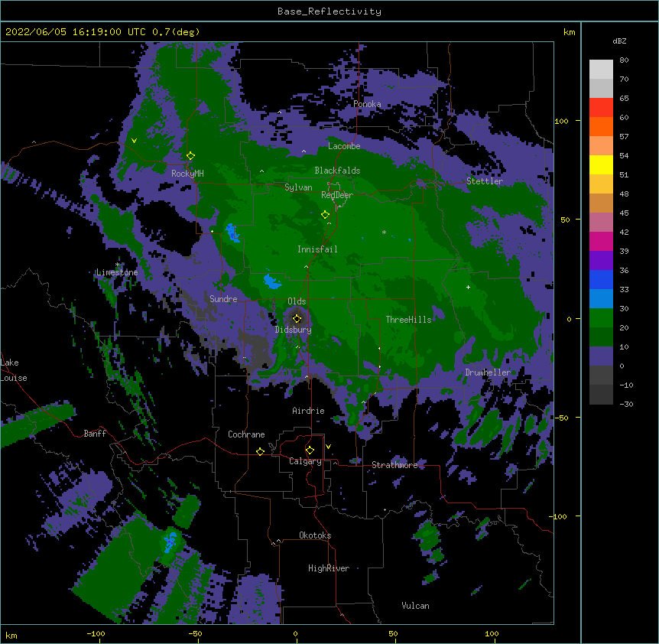Click white asterisk marker east of Innisfail
The image size is (659, 644).
coord(384,233)
